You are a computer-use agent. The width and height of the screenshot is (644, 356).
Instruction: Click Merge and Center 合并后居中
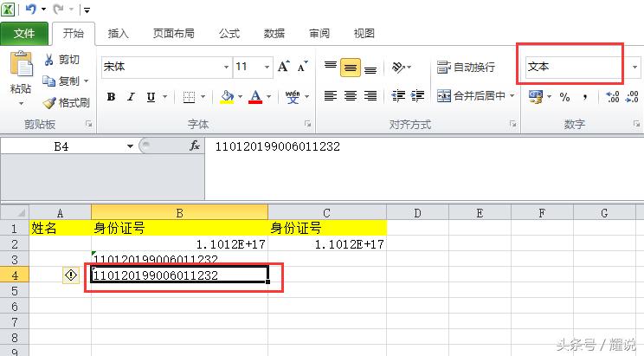471,96
